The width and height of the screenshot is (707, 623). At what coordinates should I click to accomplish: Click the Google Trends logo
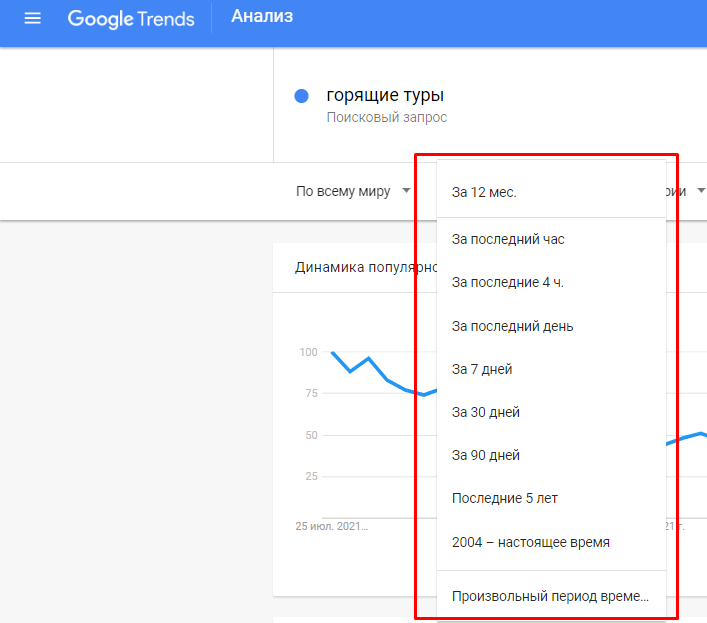131,19
